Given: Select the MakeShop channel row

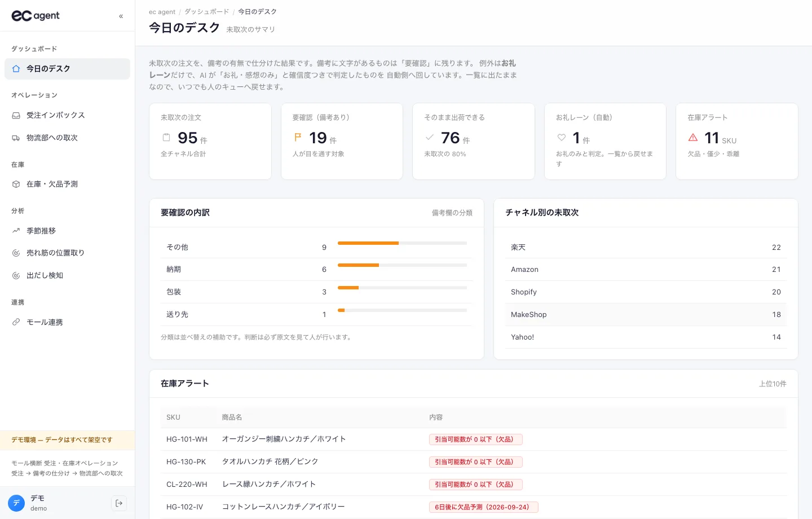Looking at the screenshot, I should [646, 315].
